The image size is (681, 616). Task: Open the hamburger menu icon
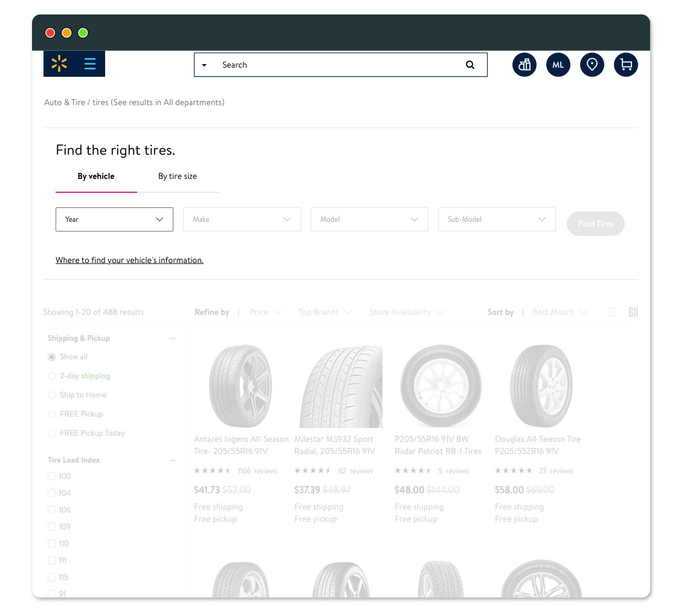tap(90, 64)
